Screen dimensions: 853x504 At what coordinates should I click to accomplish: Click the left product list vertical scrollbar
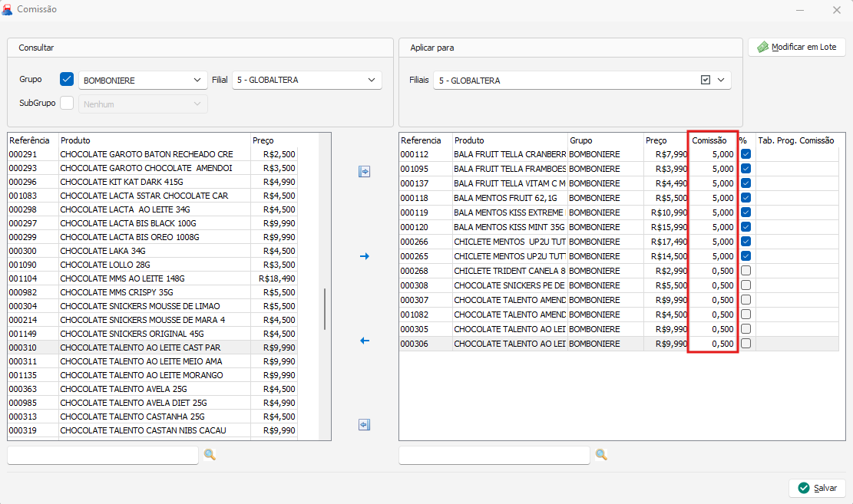click(326, 308)
